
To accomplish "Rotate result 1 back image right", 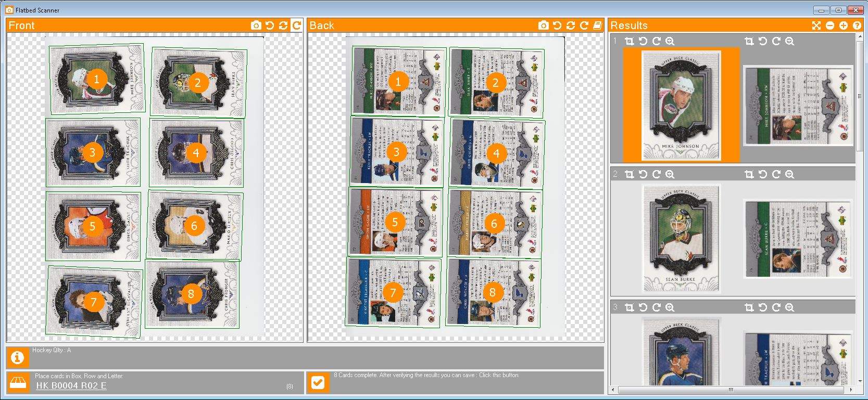I will [776, 41].
